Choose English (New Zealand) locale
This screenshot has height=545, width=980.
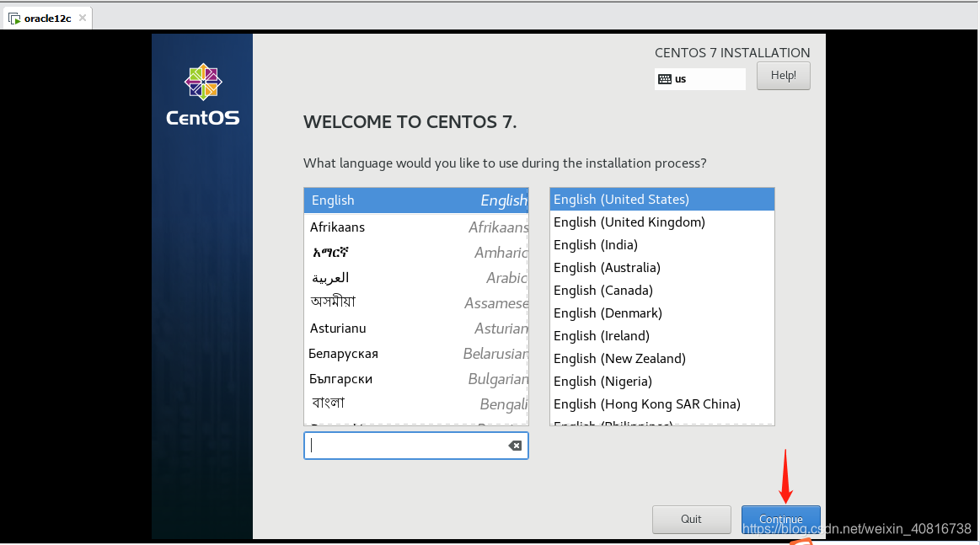point(661,359)
